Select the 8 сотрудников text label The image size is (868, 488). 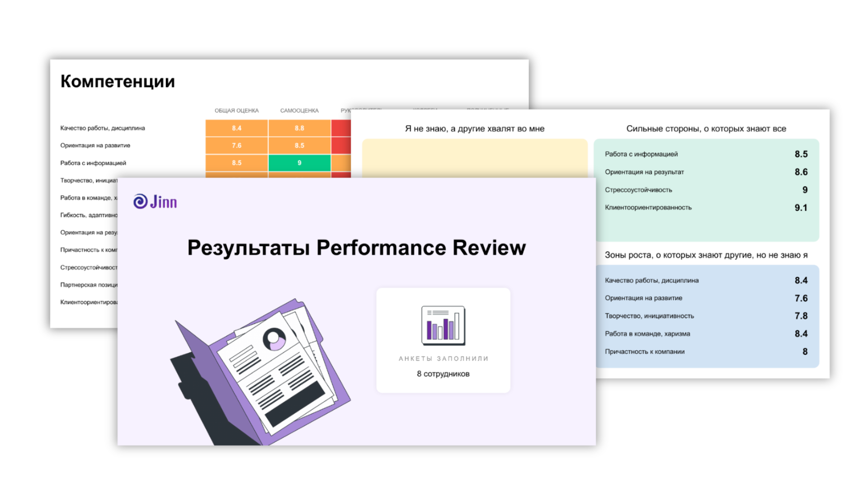pyautogui.click(x=443, y=374)
